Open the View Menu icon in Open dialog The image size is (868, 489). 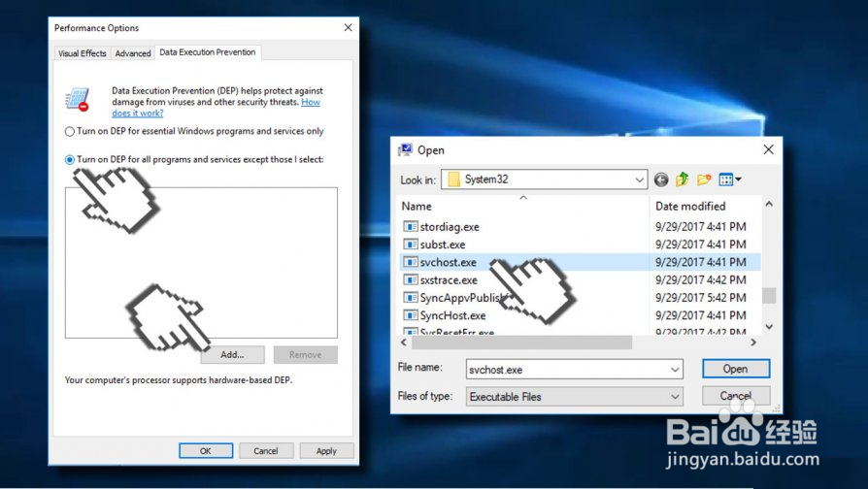click(729, 179)
